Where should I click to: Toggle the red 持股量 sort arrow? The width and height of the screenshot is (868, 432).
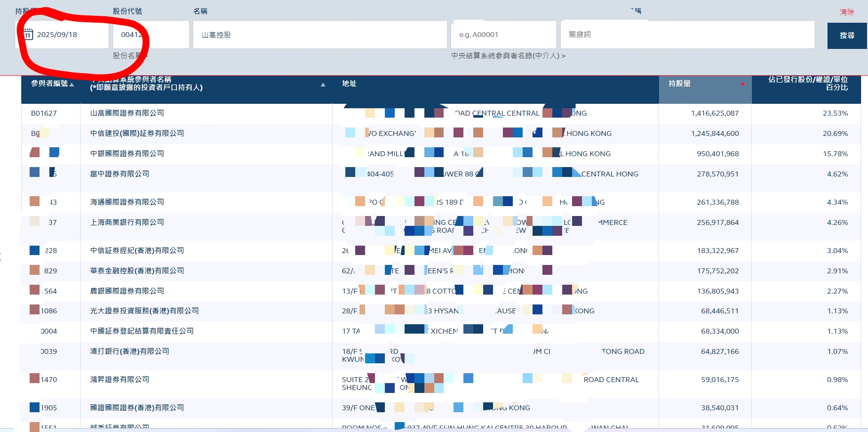(x=742, y=85)
